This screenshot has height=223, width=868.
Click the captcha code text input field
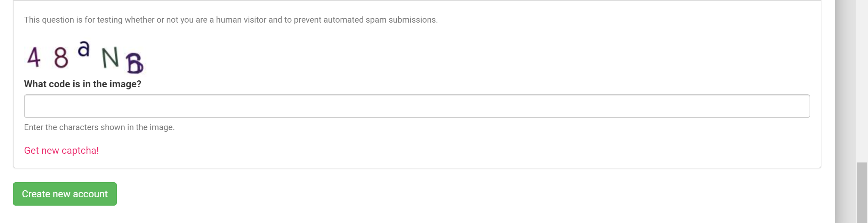tap(416, 106)
